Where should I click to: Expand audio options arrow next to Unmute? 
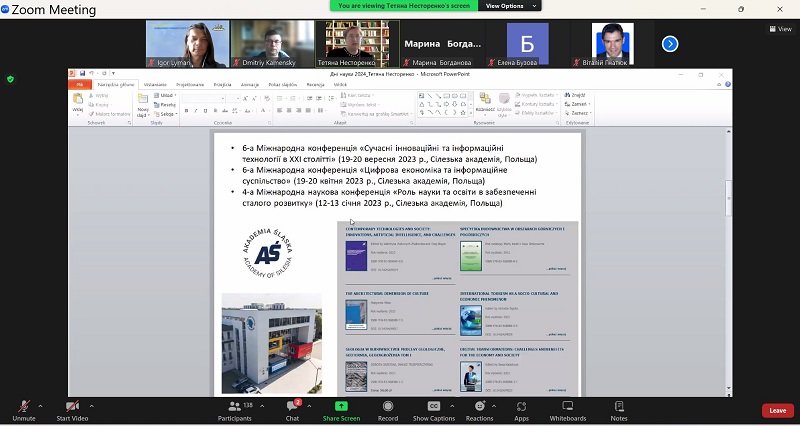click(x=40, y=405)
